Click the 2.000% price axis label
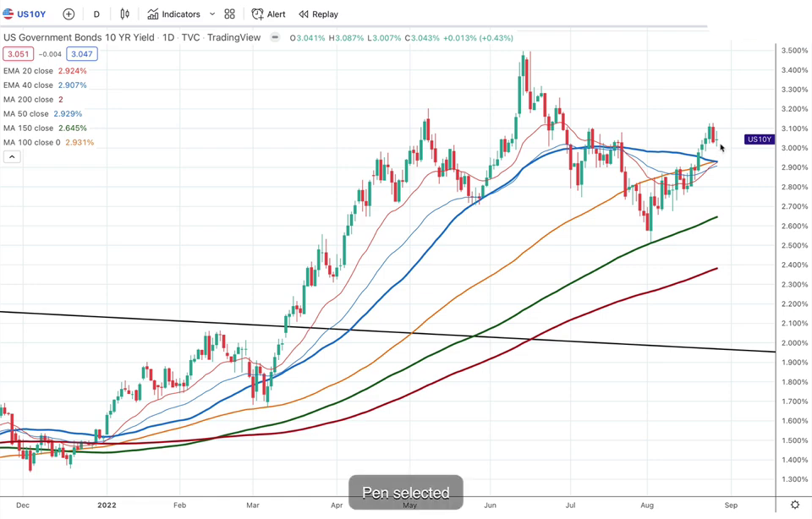Viewport: 812px width, 519px height. click(x=794, y=343)
